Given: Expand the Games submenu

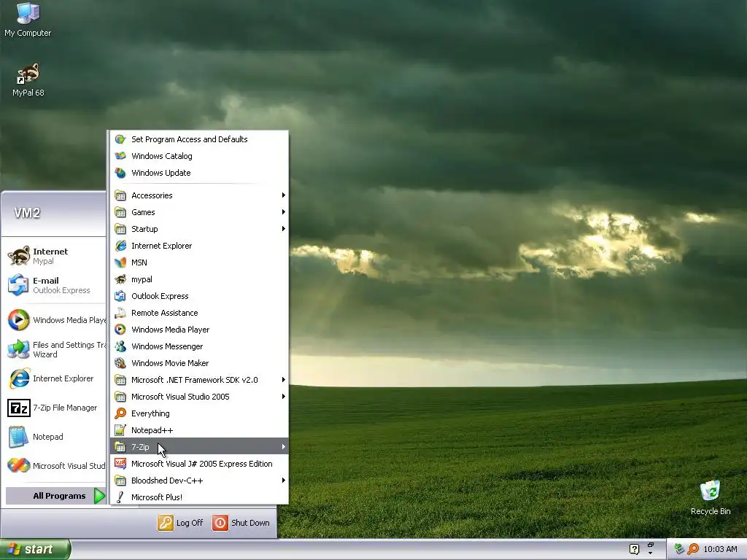Looking at the screenshot, I should tap(200, 212).
